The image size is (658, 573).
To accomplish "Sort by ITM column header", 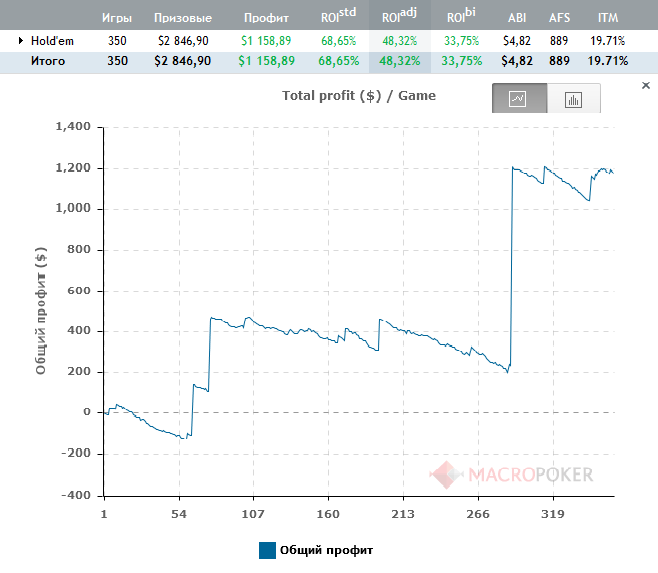I will (608, 18).
